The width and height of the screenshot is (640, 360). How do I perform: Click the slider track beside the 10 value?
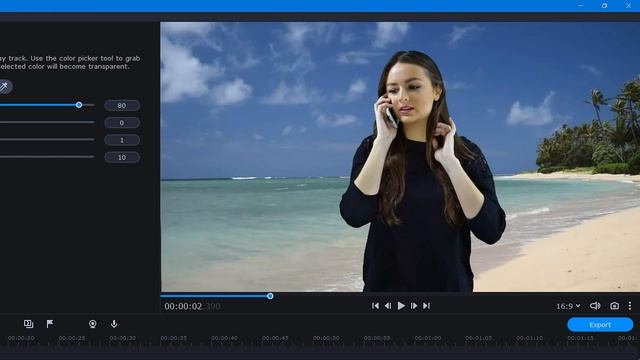47,157
